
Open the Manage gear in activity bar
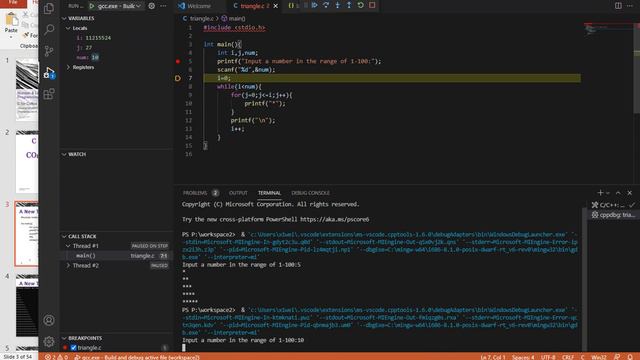(49, 342)
